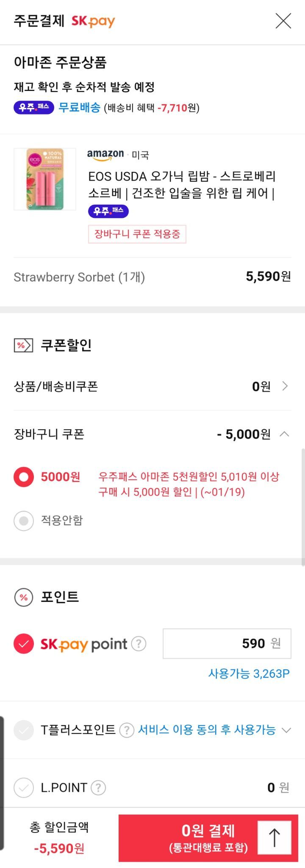Screen dimensions: 305x868
Task: Tap the 우주패스 badge under product title
Action: [x=108, y=211]
